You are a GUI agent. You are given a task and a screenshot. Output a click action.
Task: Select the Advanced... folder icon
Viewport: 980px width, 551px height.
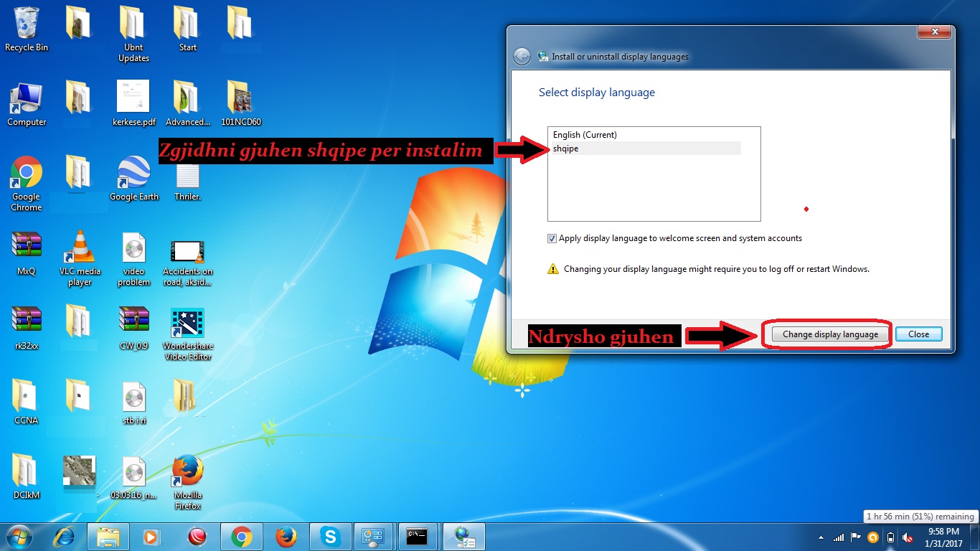coord(188,104)
